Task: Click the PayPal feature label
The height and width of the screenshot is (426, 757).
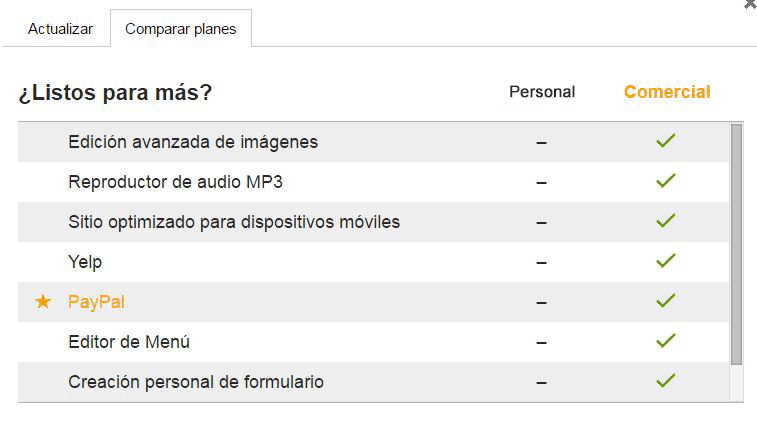Action: (96, 302)
